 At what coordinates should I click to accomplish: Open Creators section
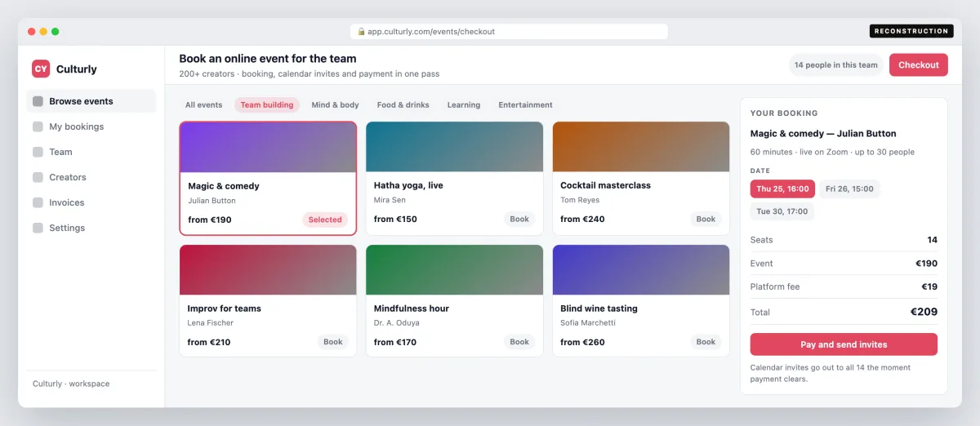pyautogui.click(x=91, y=177)
